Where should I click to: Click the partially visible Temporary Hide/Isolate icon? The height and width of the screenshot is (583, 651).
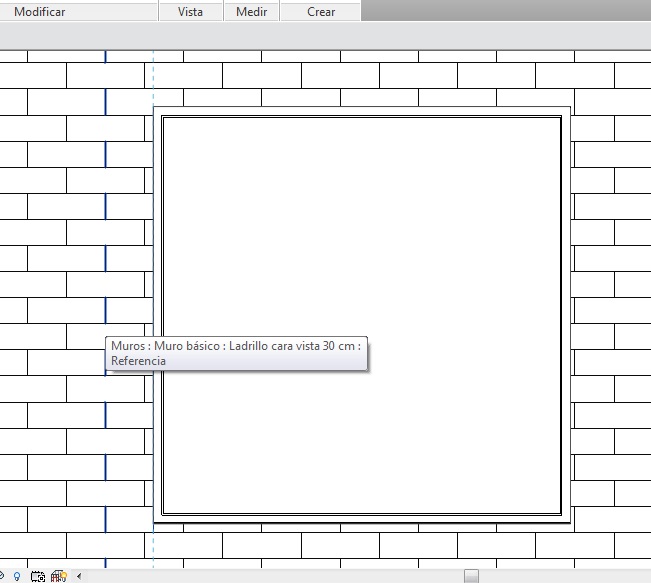pos(2,576)
